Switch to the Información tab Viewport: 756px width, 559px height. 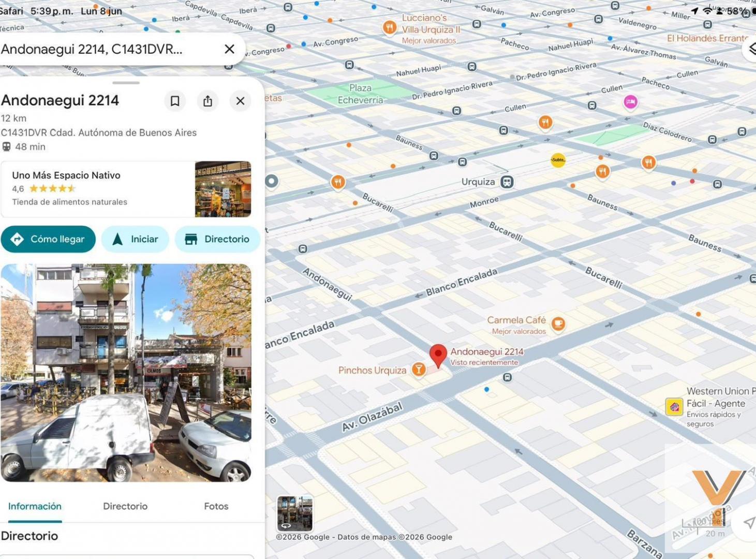tap(35, 506)
